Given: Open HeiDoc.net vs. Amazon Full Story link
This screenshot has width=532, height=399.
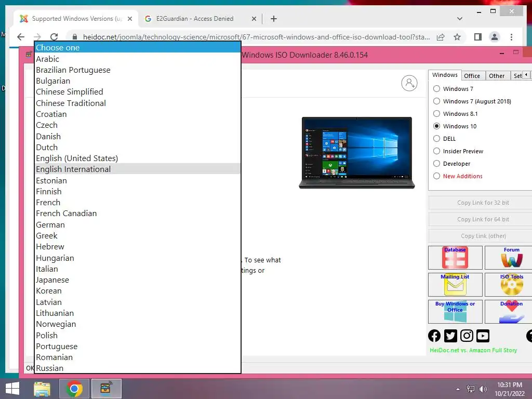Looking at the screenshot, I should point(473,350).
